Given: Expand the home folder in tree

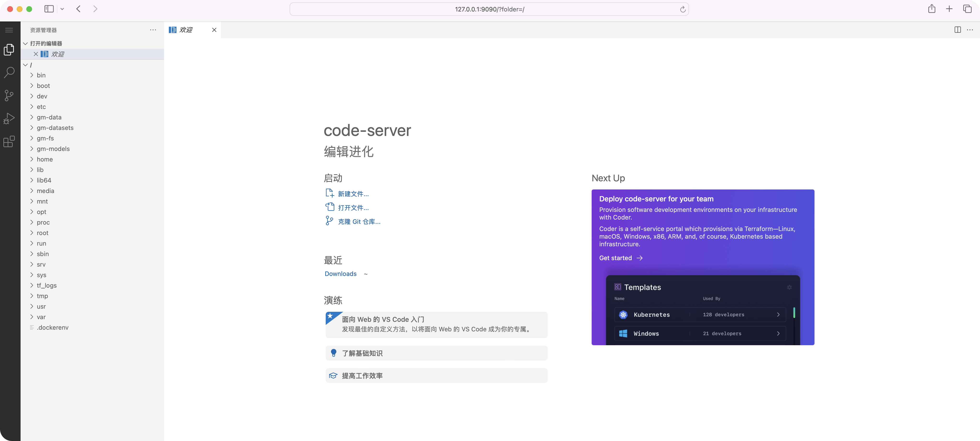Looking at the screenshot, I should click(x=44, y=159).
